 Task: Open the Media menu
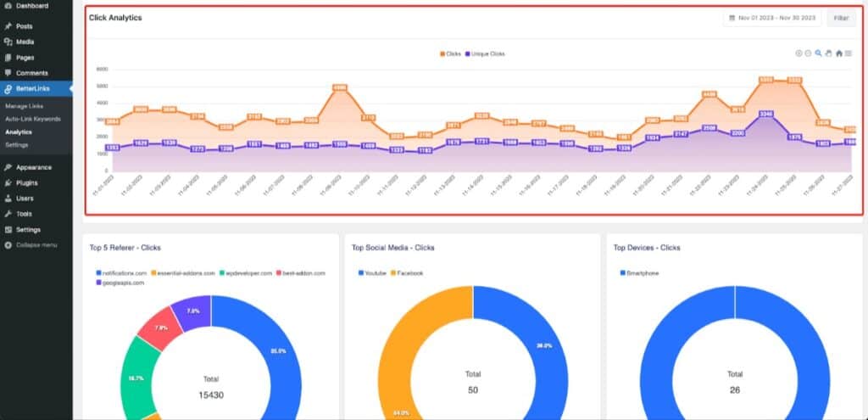click(25, 42)
